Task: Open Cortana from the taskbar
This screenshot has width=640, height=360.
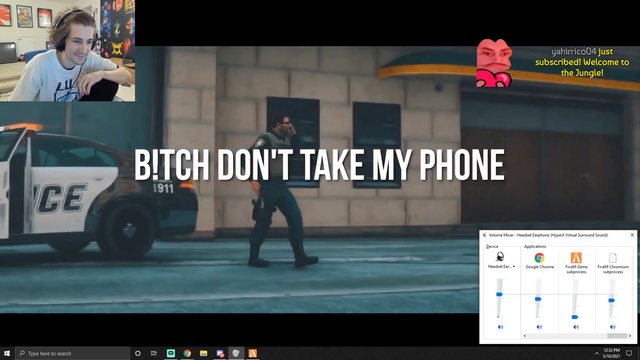Action: click(138, 353)
